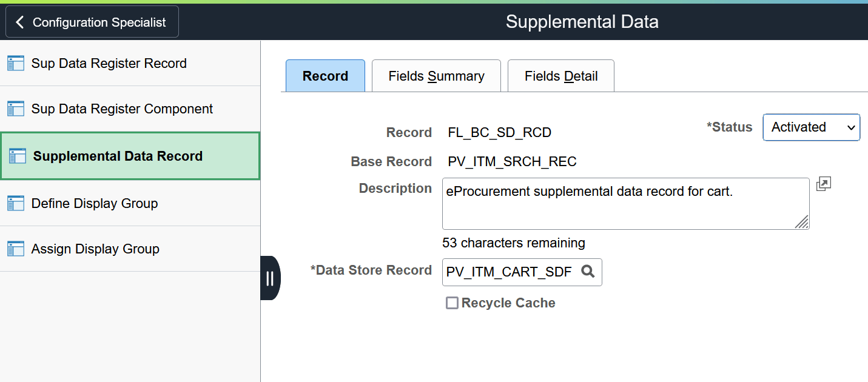Open the Status dropdown
868x382 pixels.
pos(811,127)
